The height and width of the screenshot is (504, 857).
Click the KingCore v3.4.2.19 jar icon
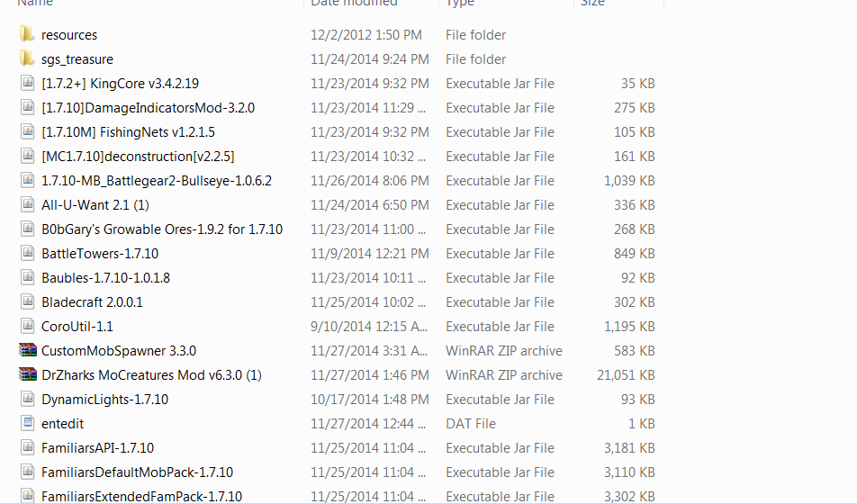pos(27,83)
